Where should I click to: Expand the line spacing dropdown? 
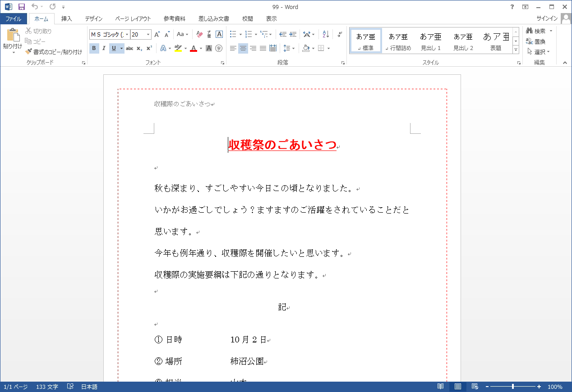coord(293,48)
